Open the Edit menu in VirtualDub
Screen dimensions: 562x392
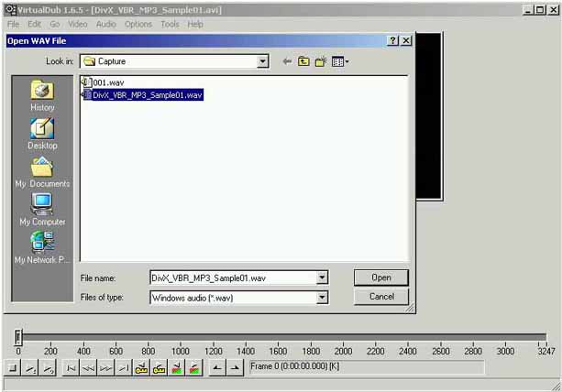[x=35, y=25]
